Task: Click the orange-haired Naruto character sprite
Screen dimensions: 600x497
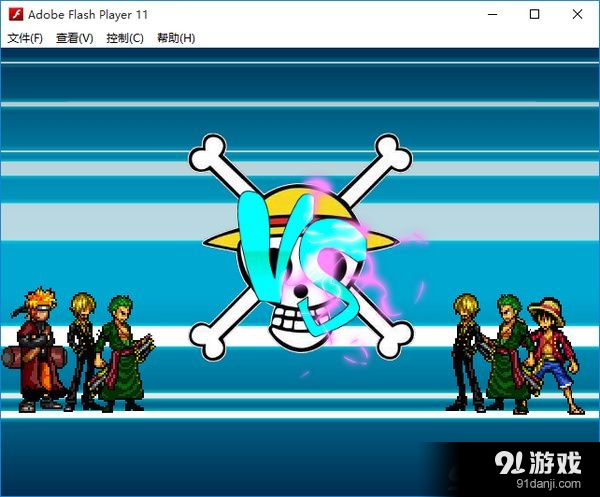Action: coord(34,350)
